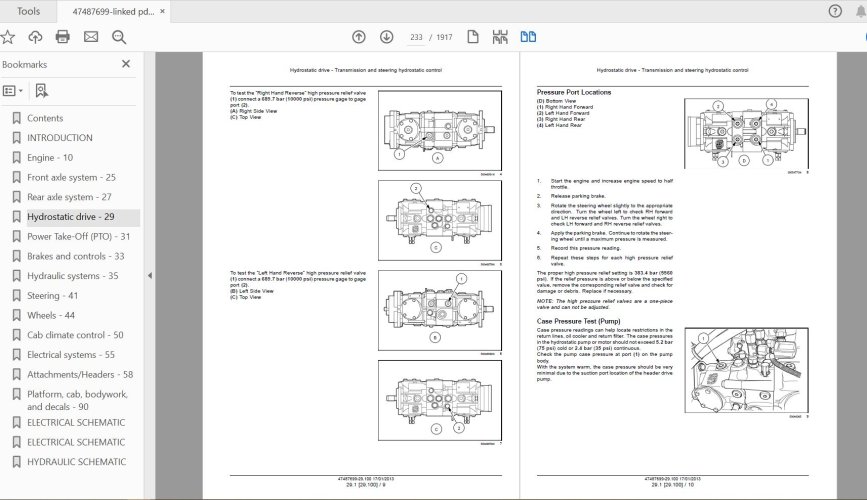
Task: Click the Case Pressure Test pump illustration
Action: click(746, 370)
